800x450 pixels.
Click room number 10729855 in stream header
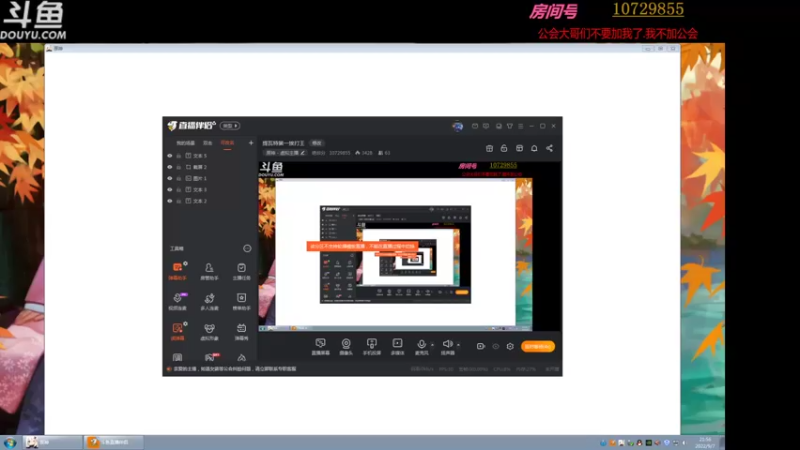point(339,153)
